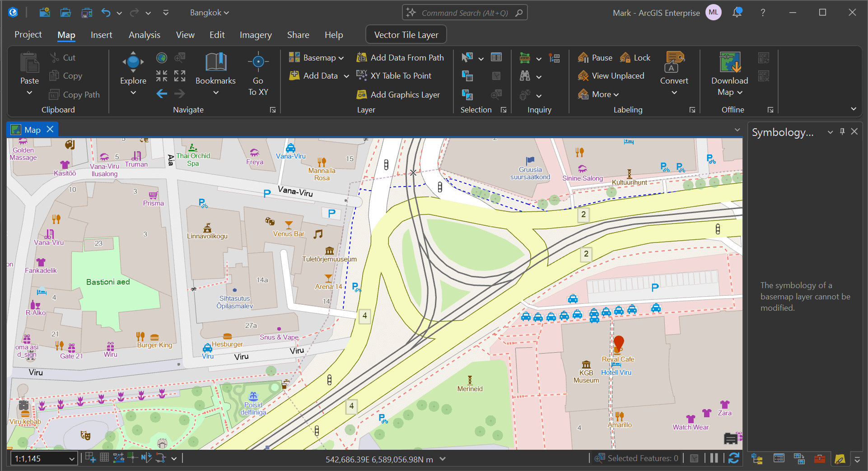The height and width of the screenshot is (471, 868).
Task: Click Add Data From Path
Action: [x=400, y=57]
